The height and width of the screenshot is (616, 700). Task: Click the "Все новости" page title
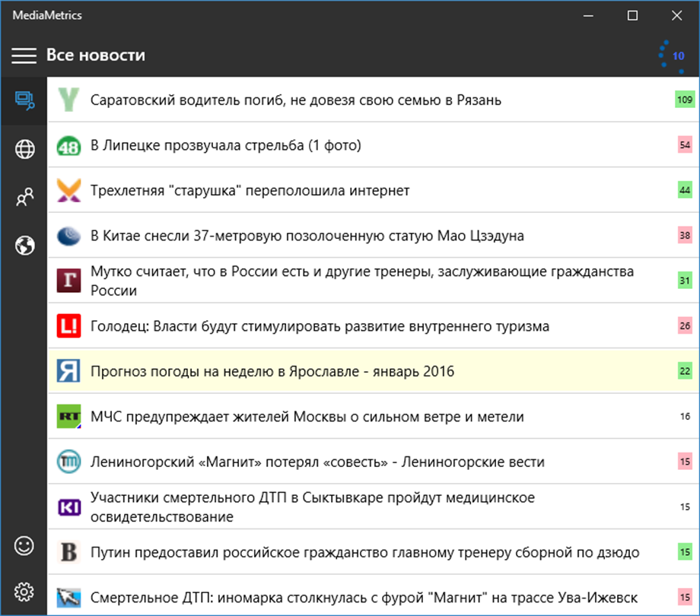[96, 55]
